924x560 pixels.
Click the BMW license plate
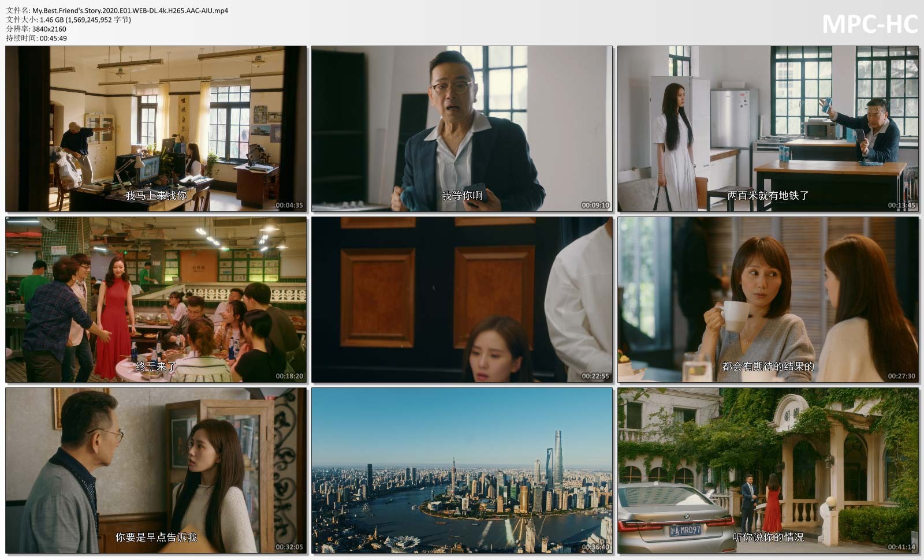685,530
